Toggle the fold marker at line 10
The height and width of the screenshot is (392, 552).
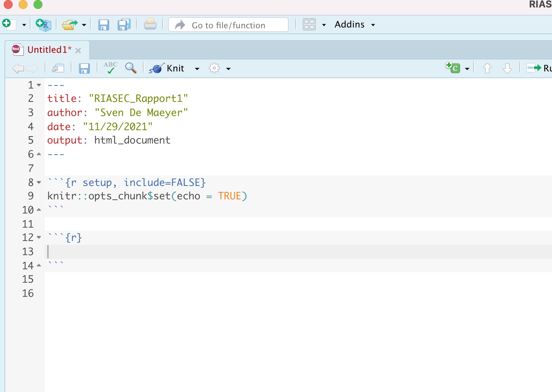pyautogui.click(x=39, y=210)
